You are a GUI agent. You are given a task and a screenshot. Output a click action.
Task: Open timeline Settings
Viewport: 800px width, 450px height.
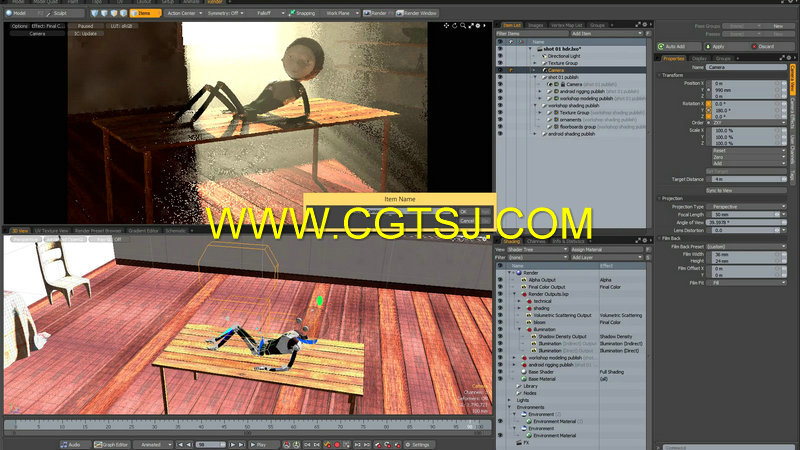420,445
